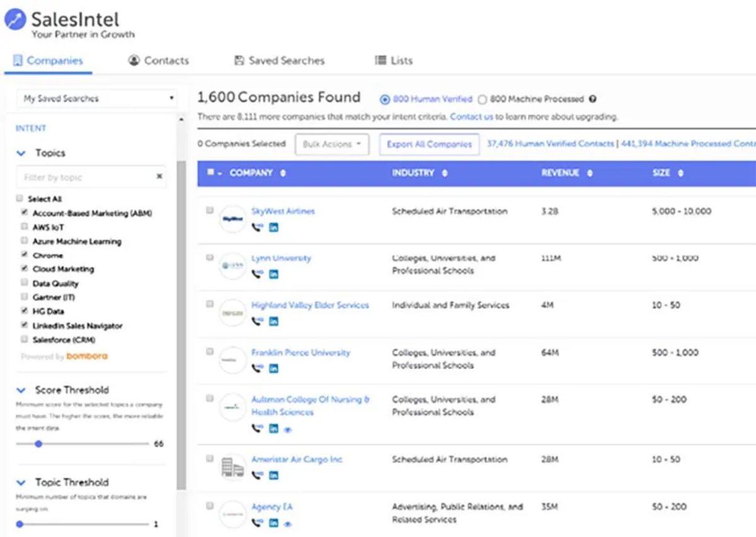This screenshot has width=756, height=537.
Task: Click phone icon for Franklin Pierce University
Action: pos(257,368)
